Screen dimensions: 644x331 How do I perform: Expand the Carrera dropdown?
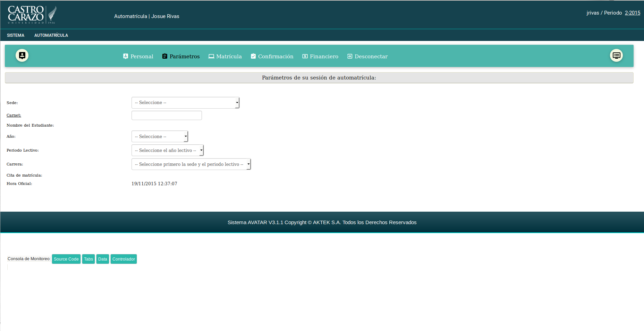(x=191, y=164)
